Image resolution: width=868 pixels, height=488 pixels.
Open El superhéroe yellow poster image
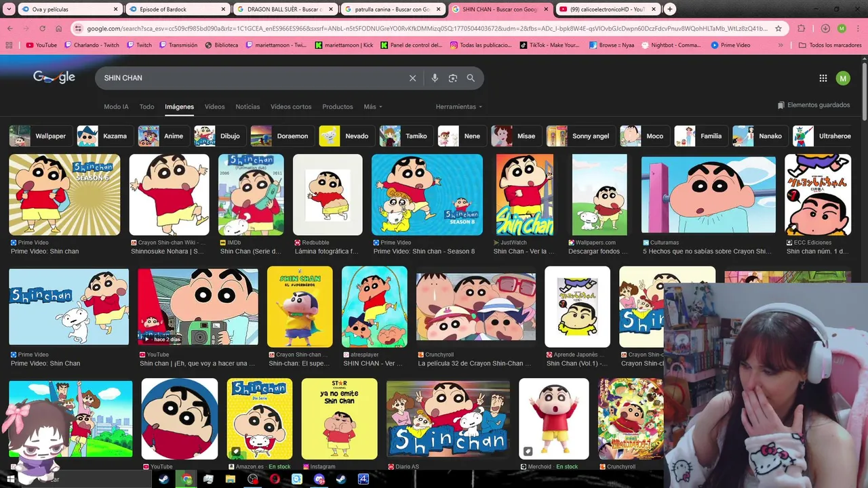point(300,306)
